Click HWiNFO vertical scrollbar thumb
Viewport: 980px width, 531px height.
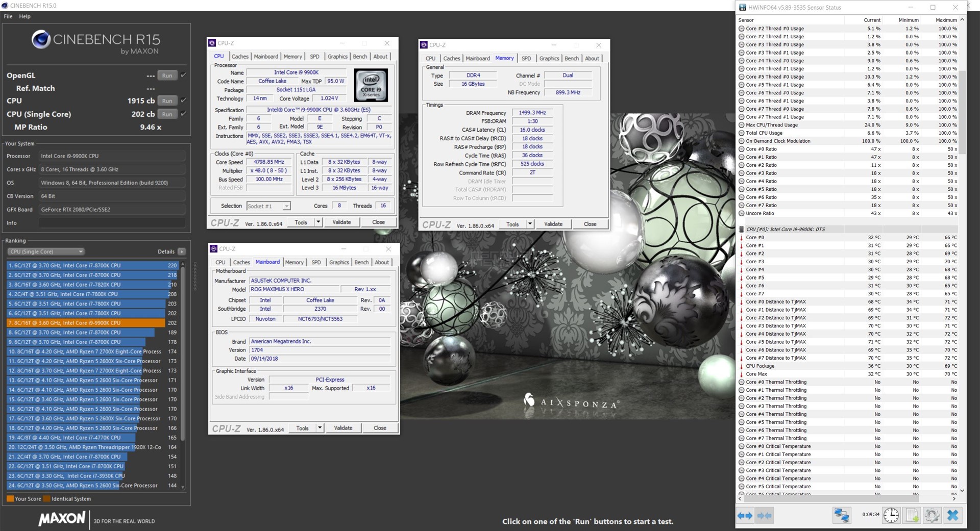962,112
